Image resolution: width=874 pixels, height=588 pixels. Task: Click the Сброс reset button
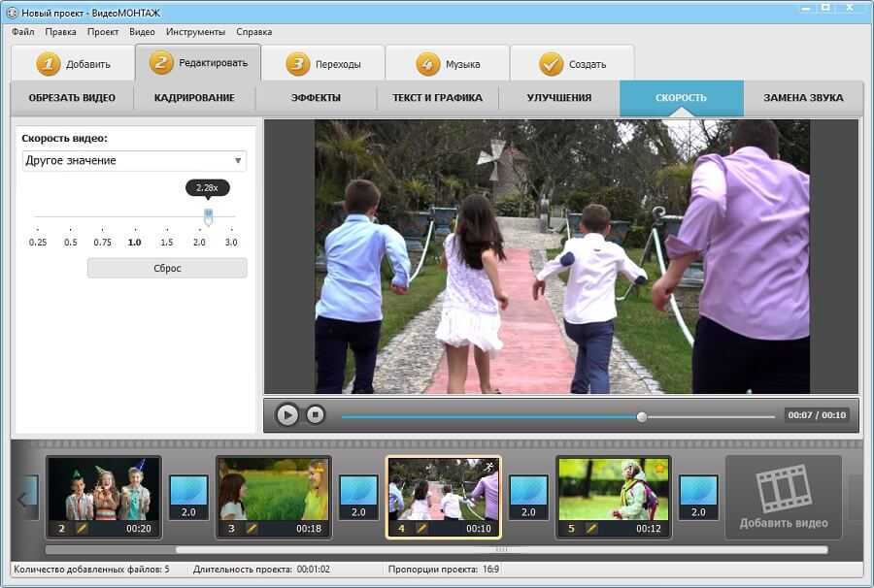tap(167, 268)
